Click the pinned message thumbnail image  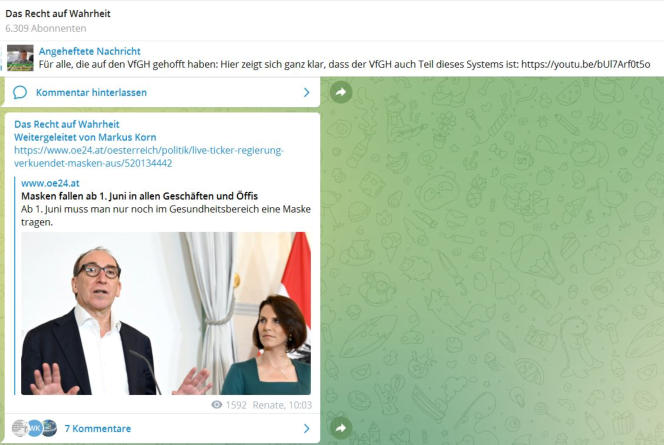(20, 58)
